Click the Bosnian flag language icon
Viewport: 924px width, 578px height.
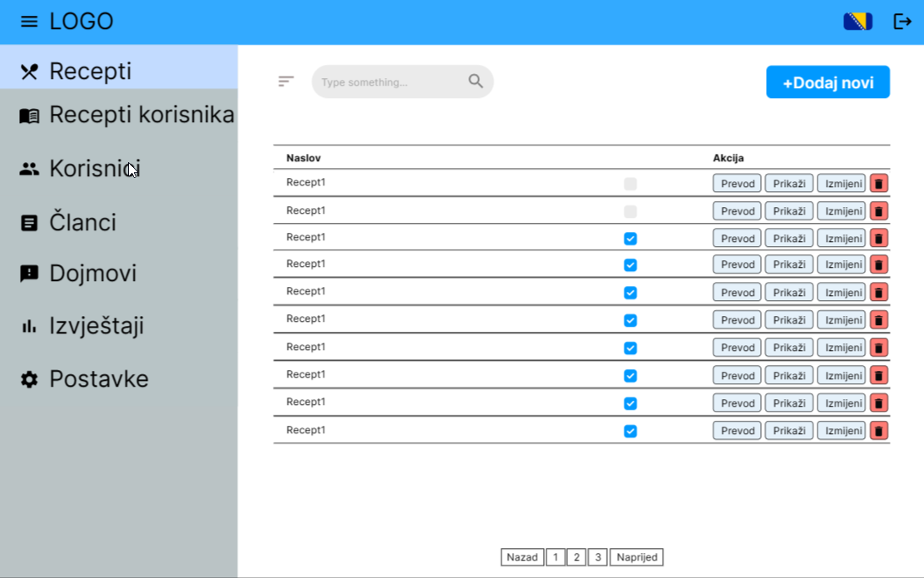[x=857, y=22]
